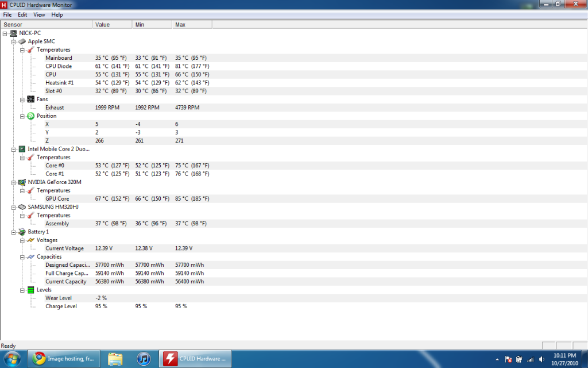Viewport: 588px width, 368px height.
Task: Open the Help menu
Action: 57,14
